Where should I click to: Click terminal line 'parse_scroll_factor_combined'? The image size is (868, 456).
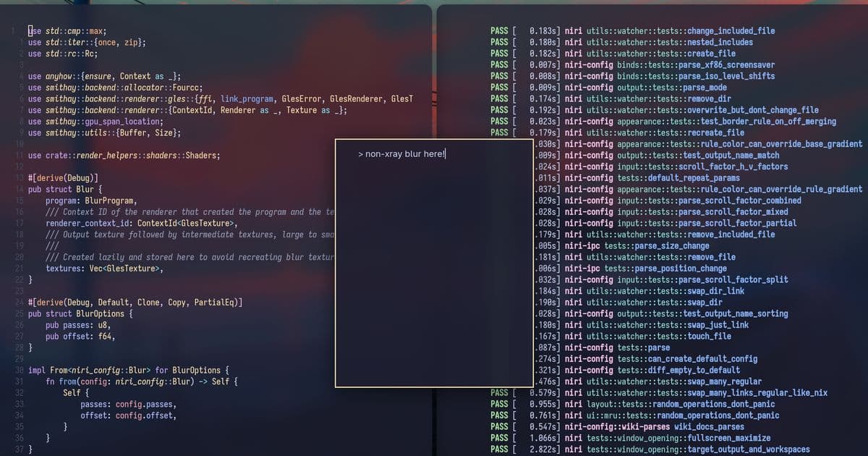point(739,200)
